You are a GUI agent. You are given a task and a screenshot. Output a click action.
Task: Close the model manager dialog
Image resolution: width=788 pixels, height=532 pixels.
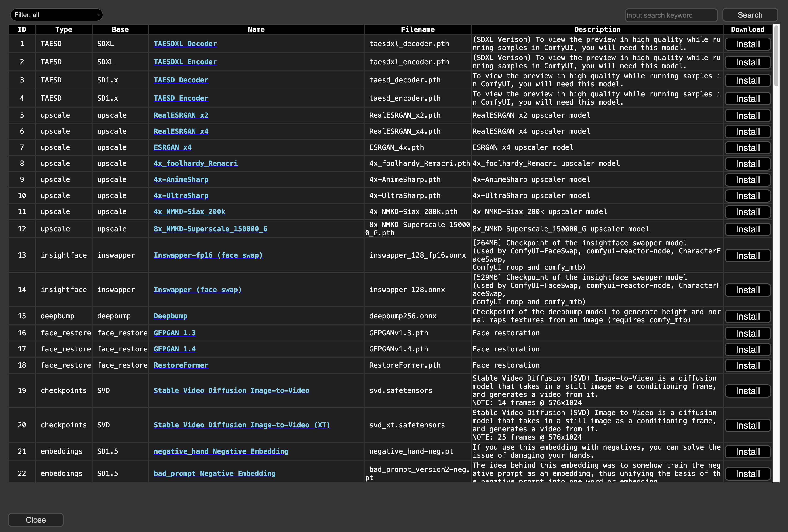pos(36,520)
